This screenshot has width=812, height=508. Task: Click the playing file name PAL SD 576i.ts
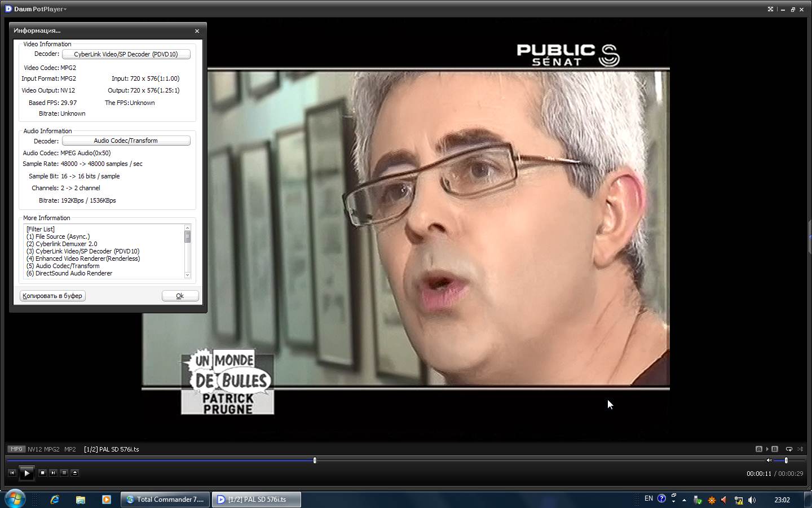pyautogui.click(x=112, y=449)
